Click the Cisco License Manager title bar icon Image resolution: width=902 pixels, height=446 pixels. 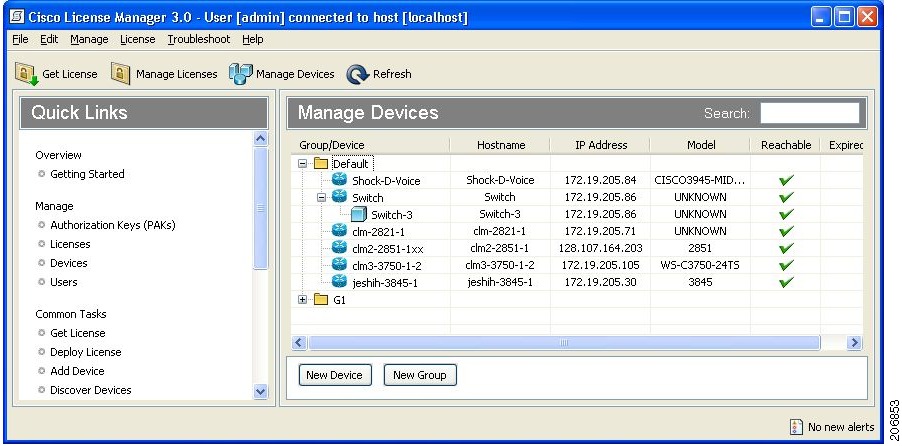coord(18,17)
